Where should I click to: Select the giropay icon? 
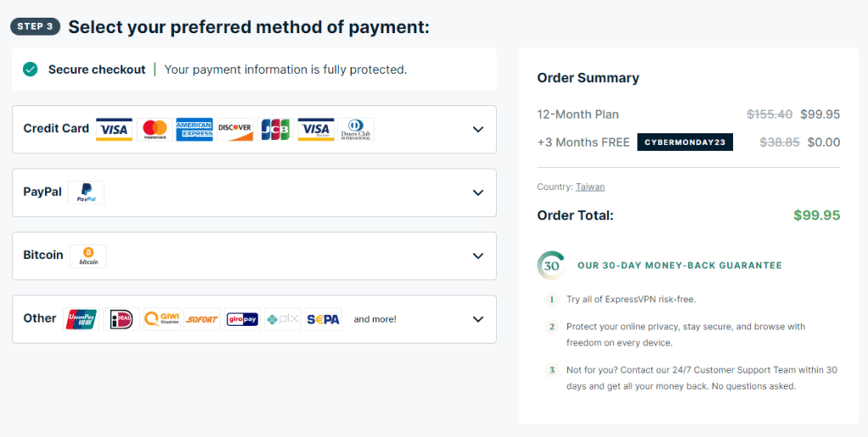pos(242,319)
